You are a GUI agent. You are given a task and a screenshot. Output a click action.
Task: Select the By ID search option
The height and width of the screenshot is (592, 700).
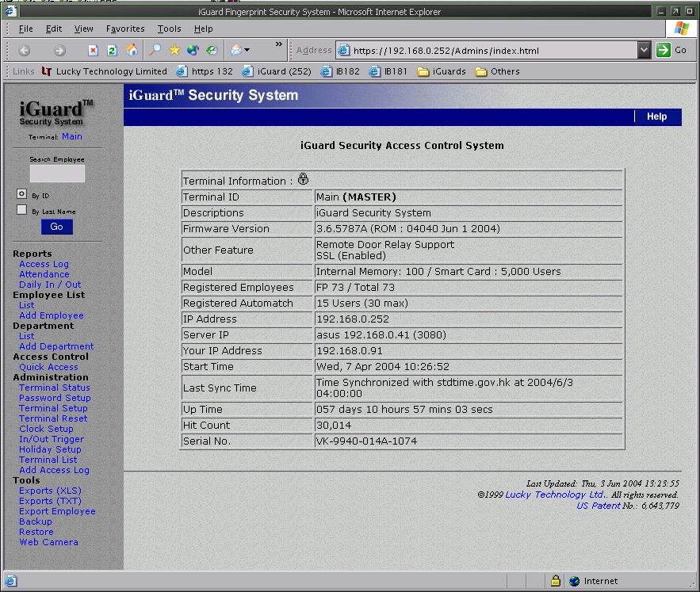pyautogui.click(x=21, y=193)
